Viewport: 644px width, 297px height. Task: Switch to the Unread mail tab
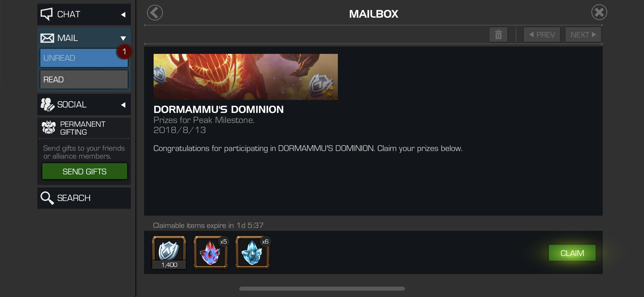84,58
